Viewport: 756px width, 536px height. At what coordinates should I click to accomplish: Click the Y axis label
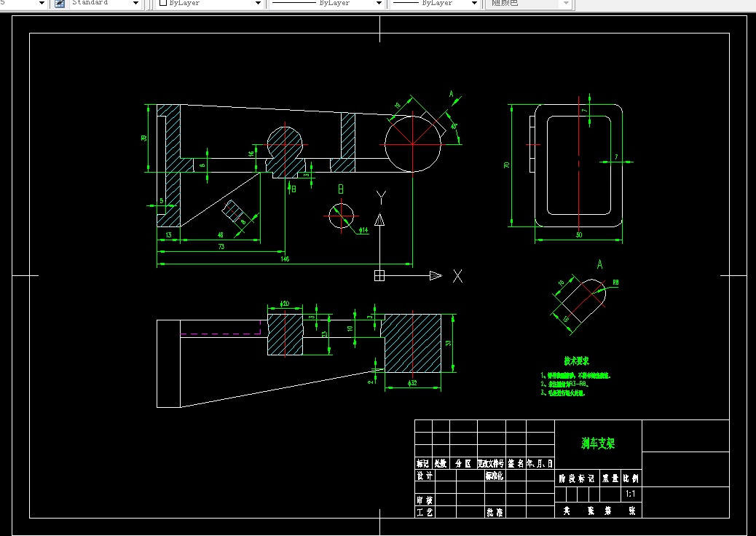pyautogui.click(x=382, y=197)
